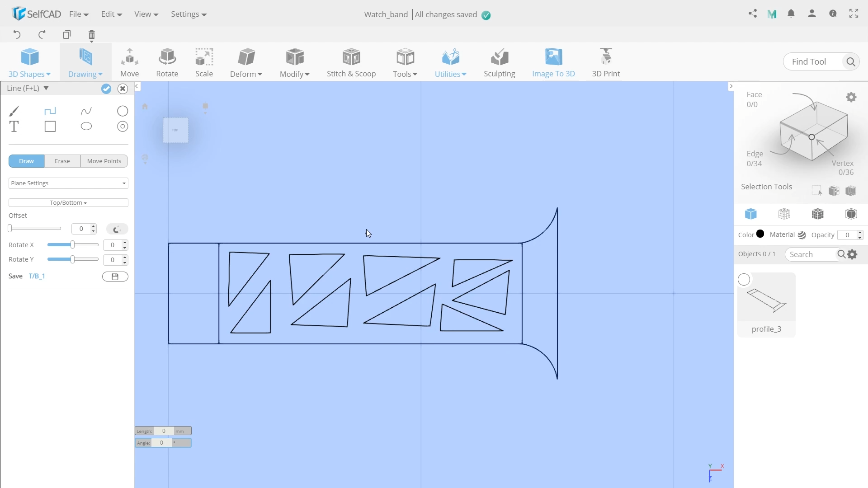Image resolution: width=868 pixels, height=488 pixels.
Task: Toggle the offset pick button
Action: (117, 229)
